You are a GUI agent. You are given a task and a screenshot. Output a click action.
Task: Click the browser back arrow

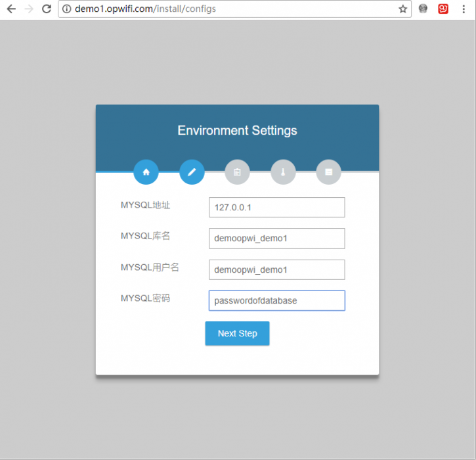coord(11,9)
